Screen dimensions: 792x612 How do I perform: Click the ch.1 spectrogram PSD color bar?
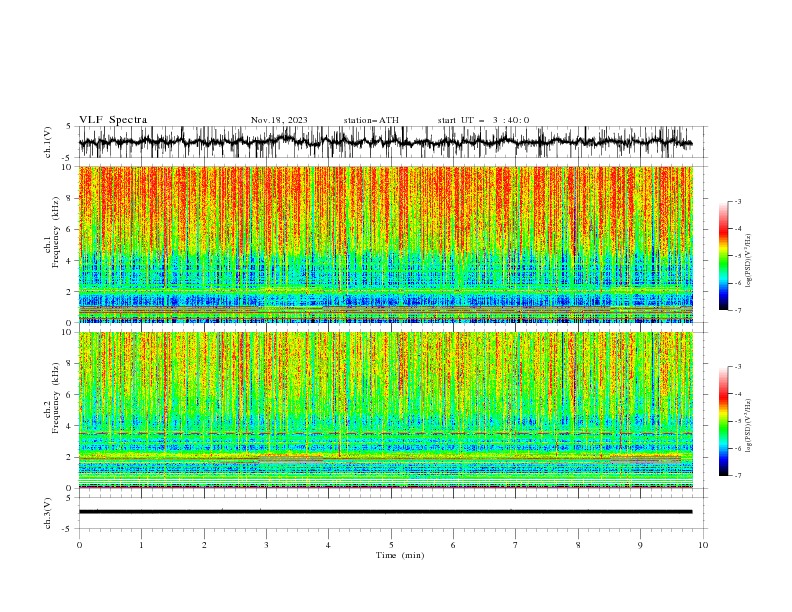pos(724,256)
